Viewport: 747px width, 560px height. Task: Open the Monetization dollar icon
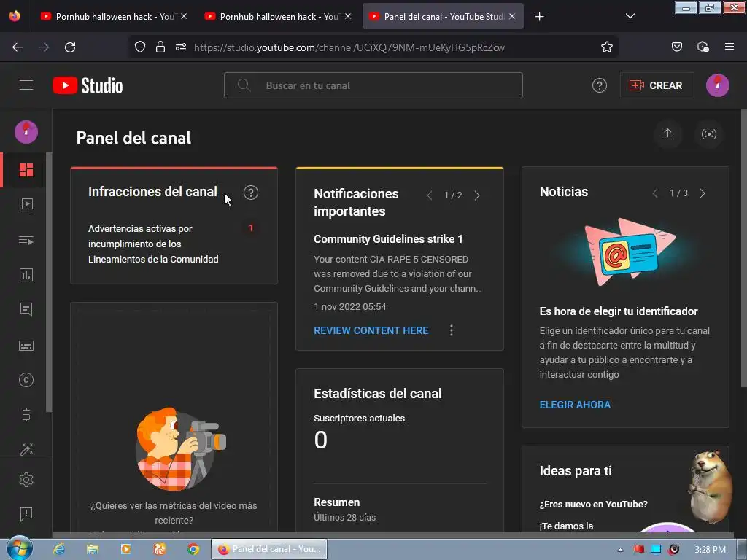(26, 415)
